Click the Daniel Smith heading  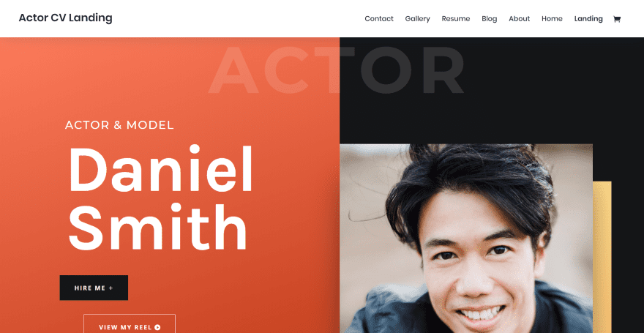click(x=160, y=198)
